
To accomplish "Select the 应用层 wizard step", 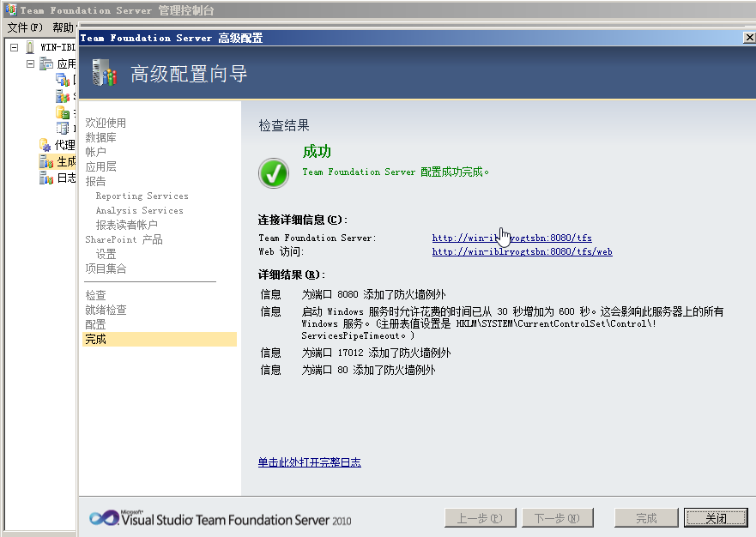I will 100,166.
